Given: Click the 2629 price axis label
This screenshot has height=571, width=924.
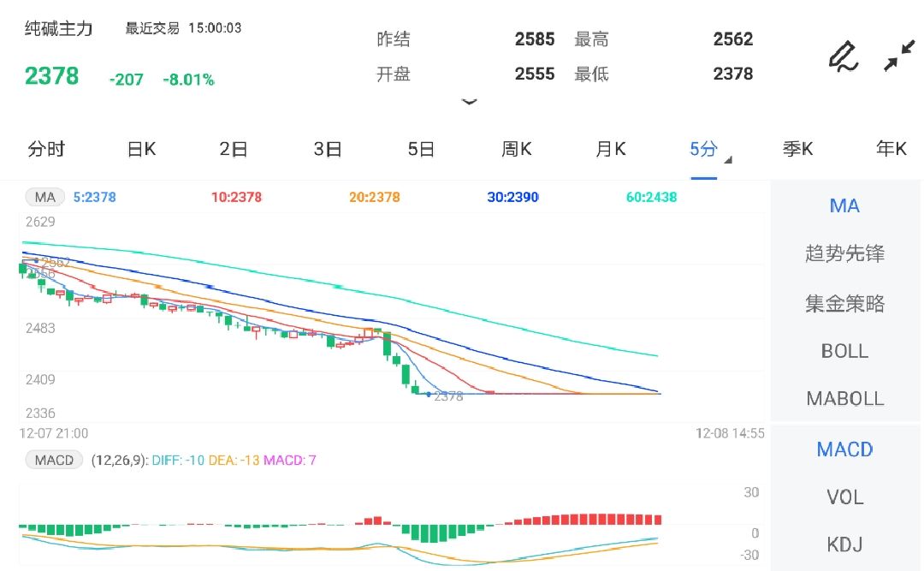Looking at the screenshot, I should click(x=40, y=223).
